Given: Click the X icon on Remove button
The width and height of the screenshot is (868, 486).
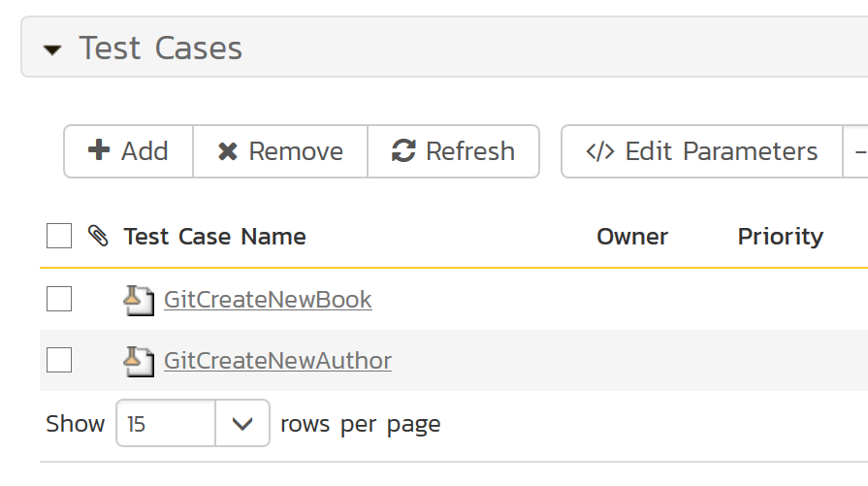Looking at the screenshot, I should [x=228, y=151].
